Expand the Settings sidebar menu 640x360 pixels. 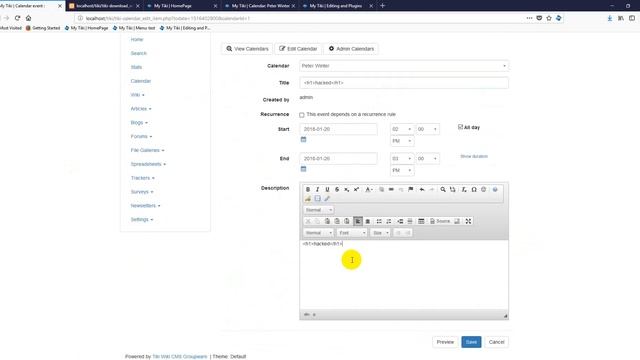tap(142, 220)
